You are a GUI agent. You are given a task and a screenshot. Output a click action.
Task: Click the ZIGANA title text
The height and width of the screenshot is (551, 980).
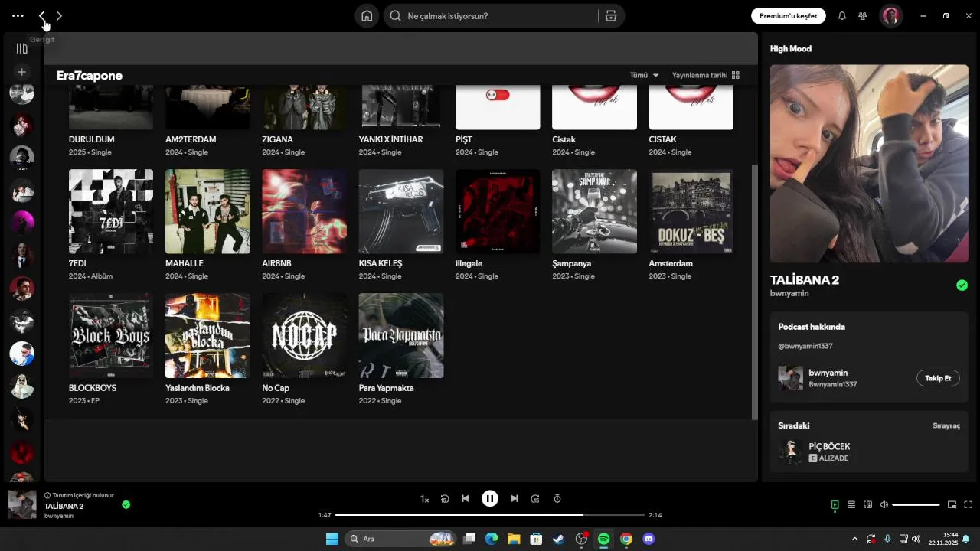(x=277, y=139)
